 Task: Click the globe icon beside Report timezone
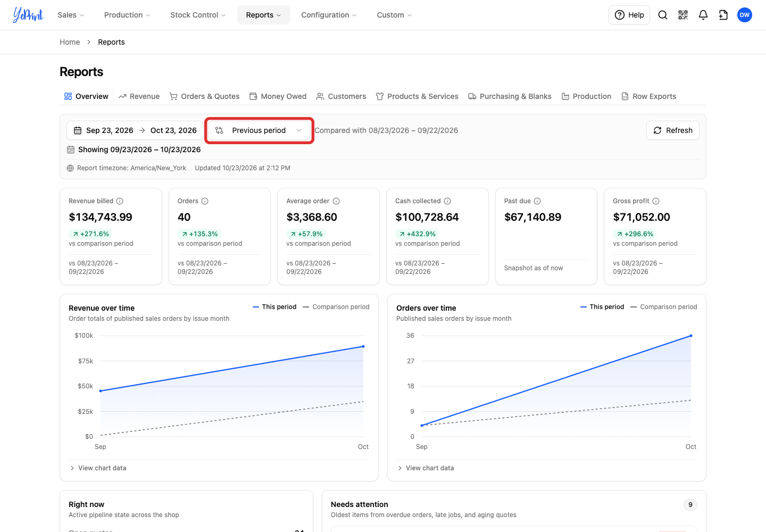[x=70, y=168]
